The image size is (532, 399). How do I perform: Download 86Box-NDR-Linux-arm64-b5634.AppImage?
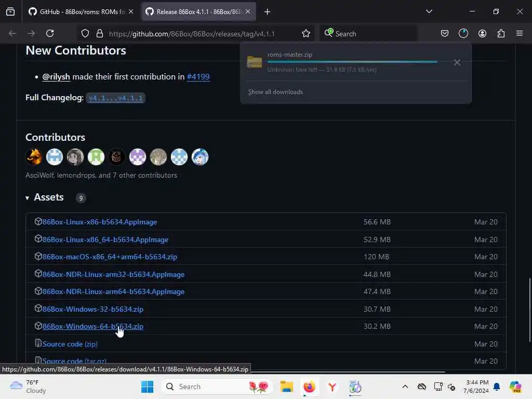click(x=113, y=291)
